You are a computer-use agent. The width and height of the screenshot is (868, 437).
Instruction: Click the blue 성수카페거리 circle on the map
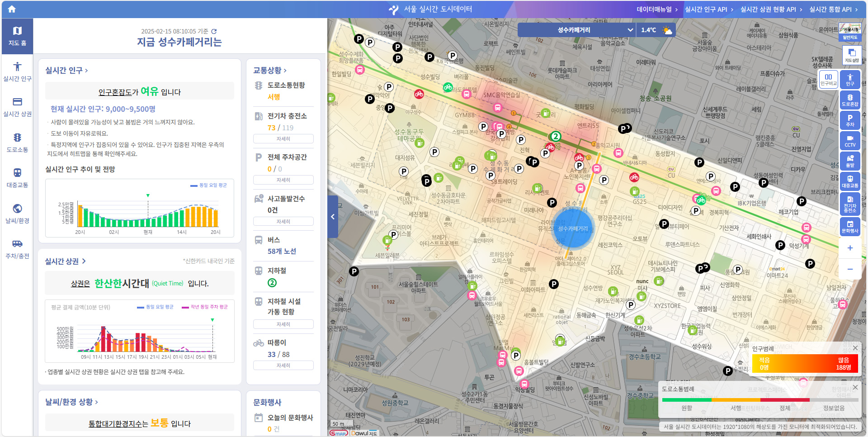(573, 228)
